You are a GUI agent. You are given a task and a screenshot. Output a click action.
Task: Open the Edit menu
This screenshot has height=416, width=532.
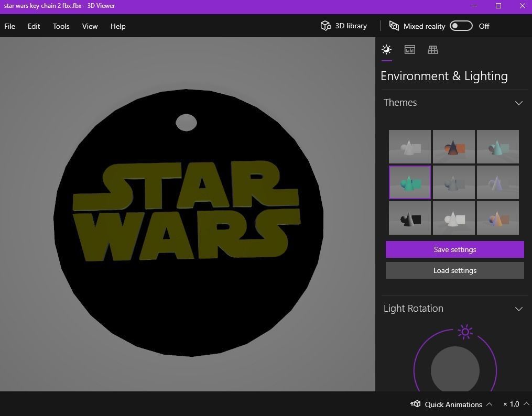(34, 26)
